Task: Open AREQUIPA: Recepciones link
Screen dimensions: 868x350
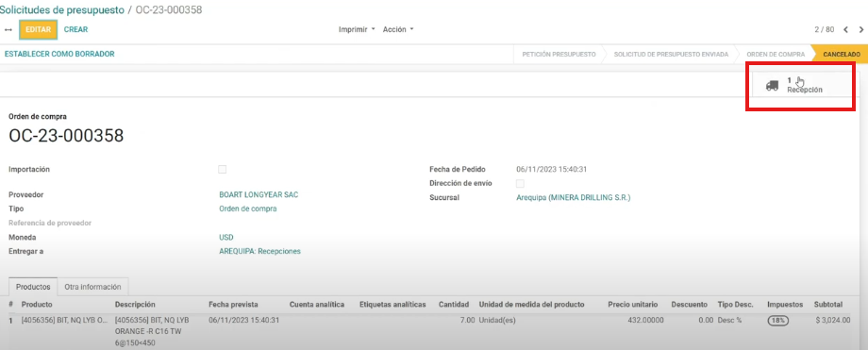Action: 259,251
